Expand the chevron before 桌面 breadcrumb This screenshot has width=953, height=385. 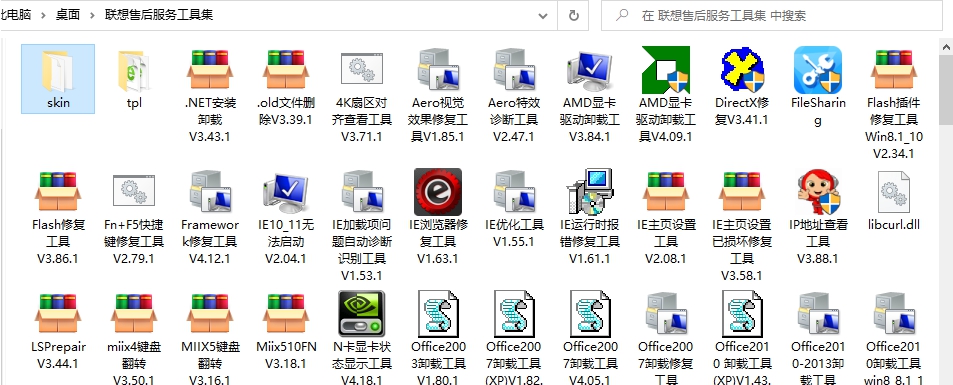tap(44, 15)
